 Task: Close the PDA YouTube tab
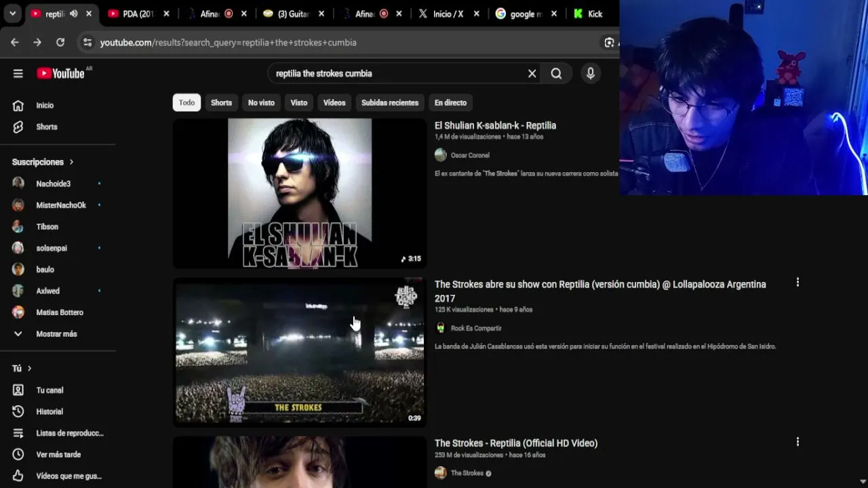pyautogui.click(x=166, y=14)
